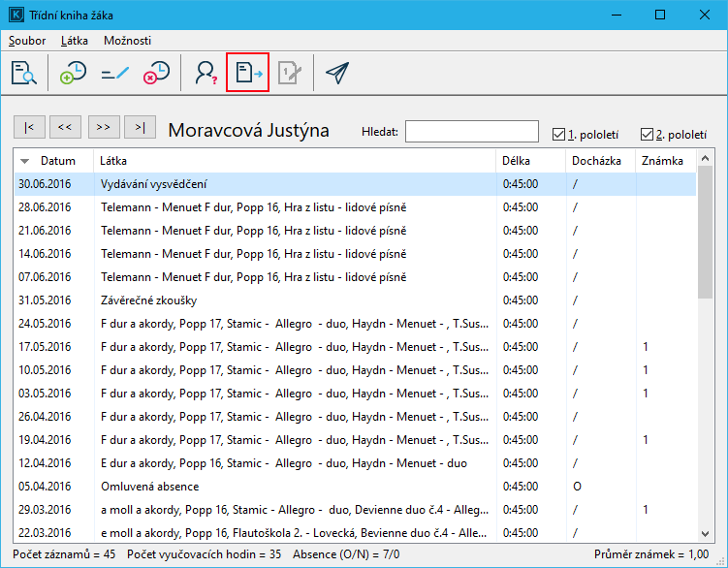
Task: Click the Datum column sort arrow
Action: [25, 161]
